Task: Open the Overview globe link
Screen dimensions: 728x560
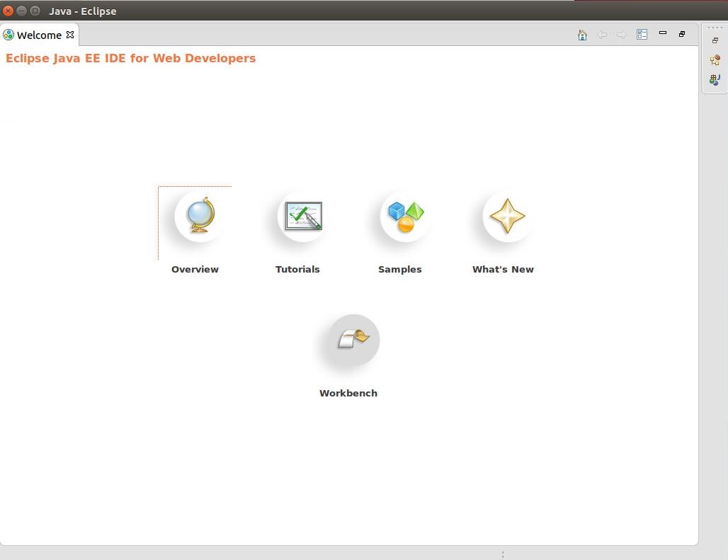Action: tap(200, 216)
